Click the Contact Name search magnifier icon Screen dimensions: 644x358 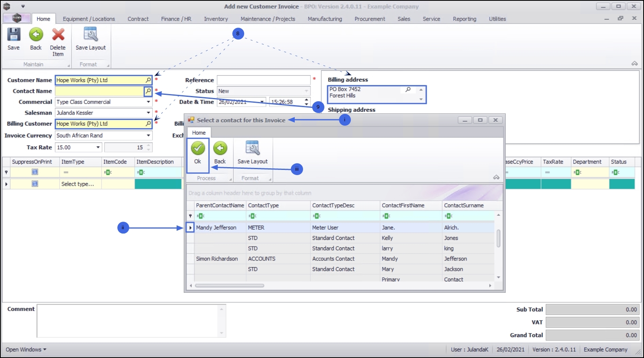point(148,91)
